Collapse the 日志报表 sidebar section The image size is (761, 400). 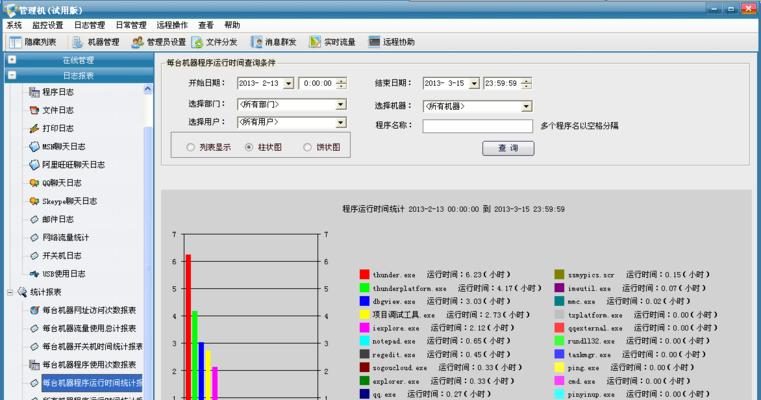click(x=12, y=75)
